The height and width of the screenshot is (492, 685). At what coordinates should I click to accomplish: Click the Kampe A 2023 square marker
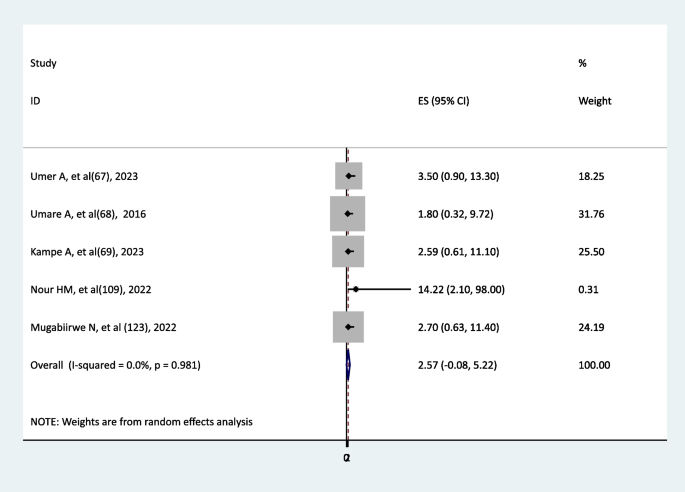(349, 251)
